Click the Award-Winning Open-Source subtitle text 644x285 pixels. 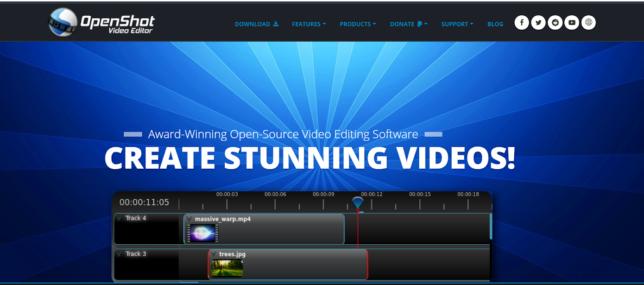click(x=283, y=134)
